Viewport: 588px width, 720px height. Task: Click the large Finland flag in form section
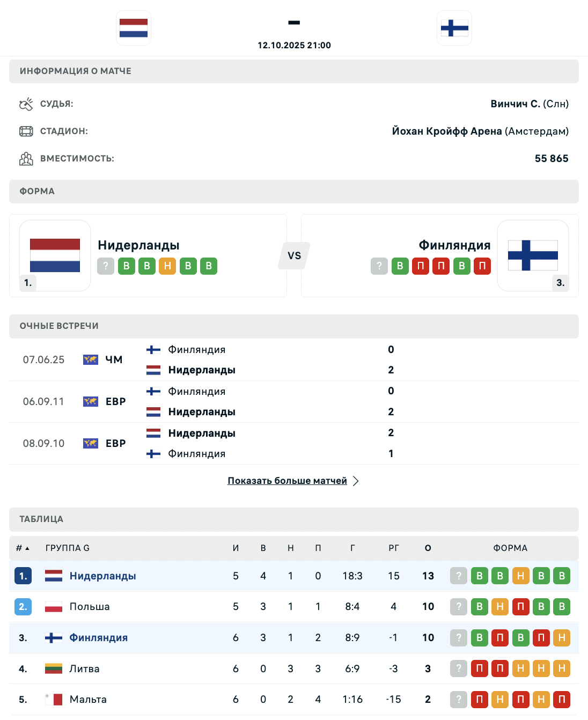[x=533, y=255]
